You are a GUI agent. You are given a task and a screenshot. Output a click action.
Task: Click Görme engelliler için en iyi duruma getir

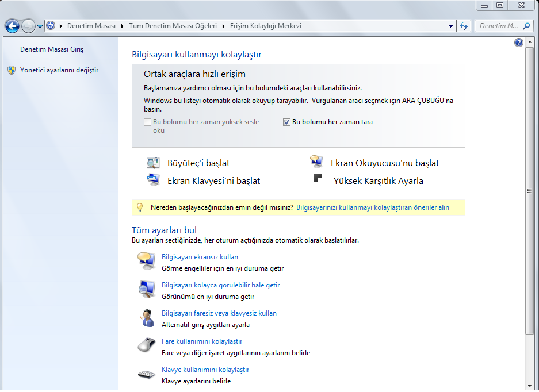(x=223, y=268)
